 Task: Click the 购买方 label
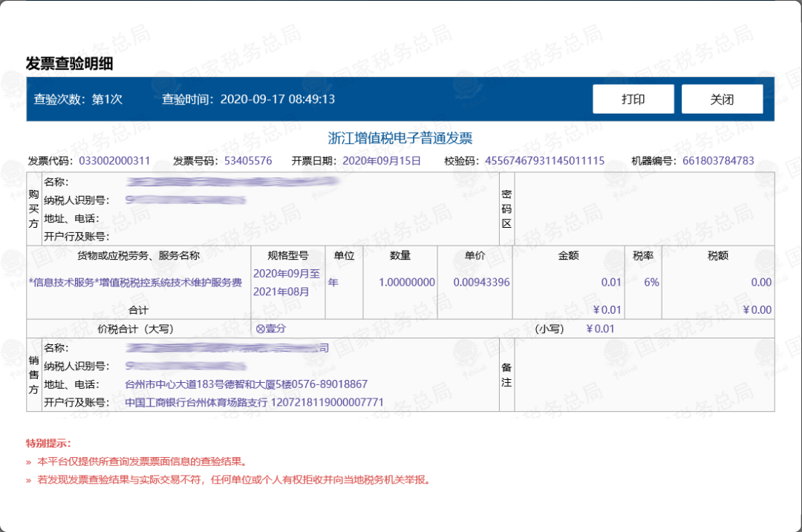pyautogui.click(x=33, y=209)
